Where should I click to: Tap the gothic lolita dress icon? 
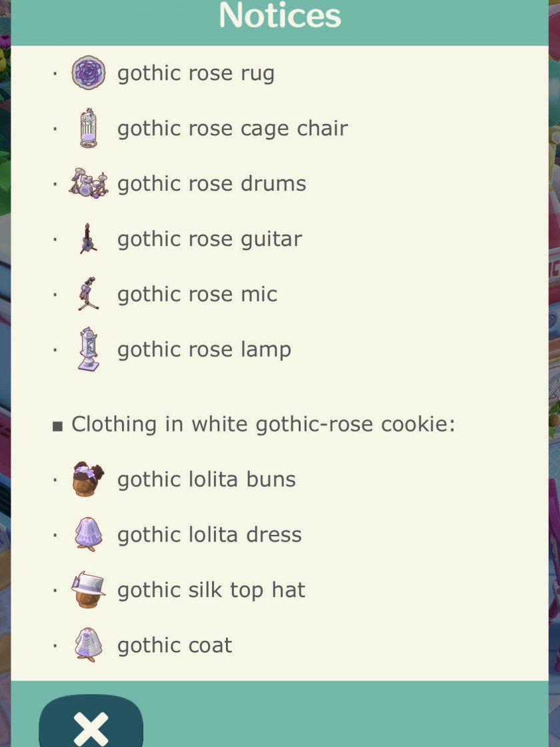[89, 534]
